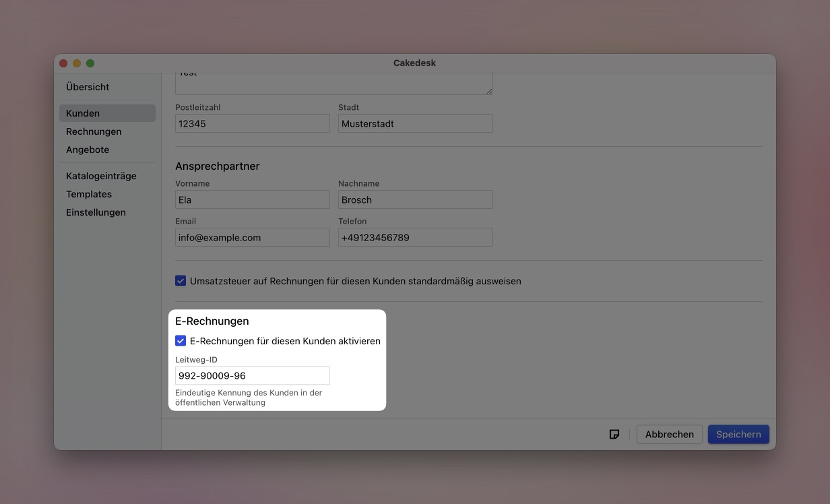Image resolution: width=830 pixels, height=504 pixels.
Task: Click the Vorname field containing Ela
Action: 252,199
